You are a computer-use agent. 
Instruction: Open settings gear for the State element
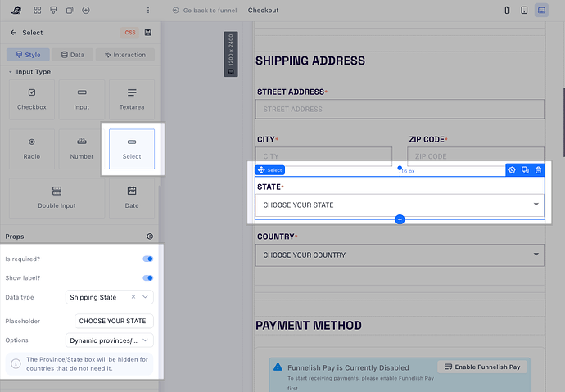pos(512,170)
